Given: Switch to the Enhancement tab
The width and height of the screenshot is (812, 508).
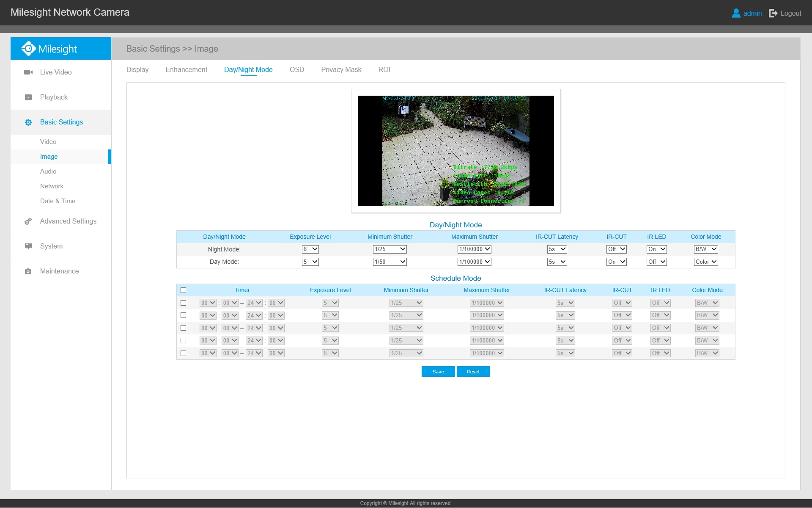Looking at the screenshot, I should pos(186,70).
